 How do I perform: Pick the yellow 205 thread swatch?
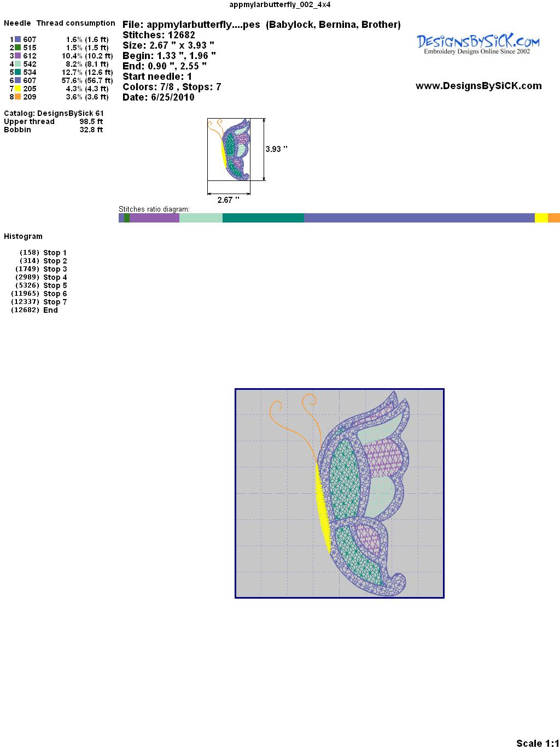[18, 89]
